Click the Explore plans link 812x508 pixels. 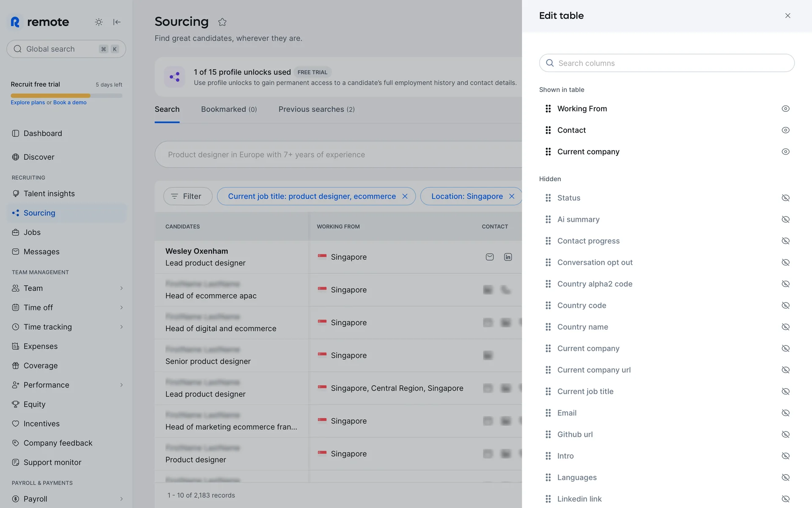(x=27, y=102)
